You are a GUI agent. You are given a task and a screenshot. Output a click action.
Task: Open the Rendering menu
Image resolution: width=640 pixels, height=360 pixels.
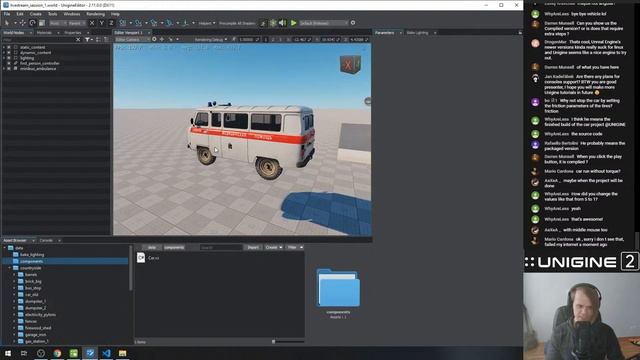coord(96,14)
